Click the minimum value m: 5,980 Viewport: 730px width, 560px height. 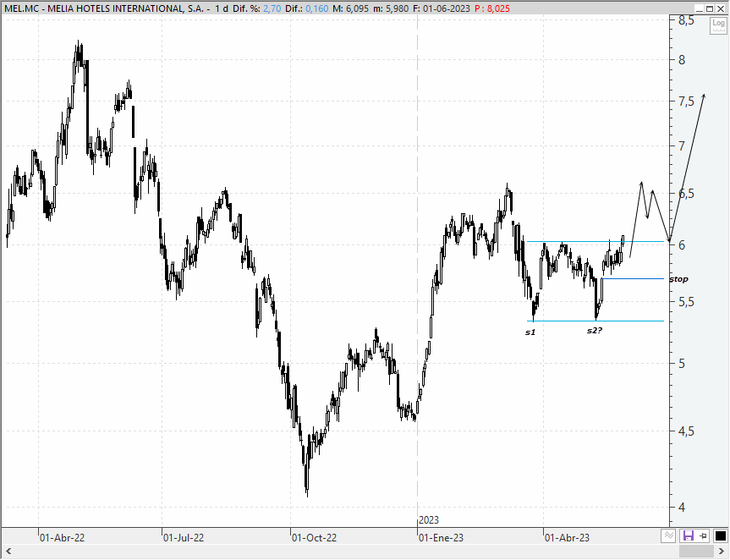tap(391, 8)
